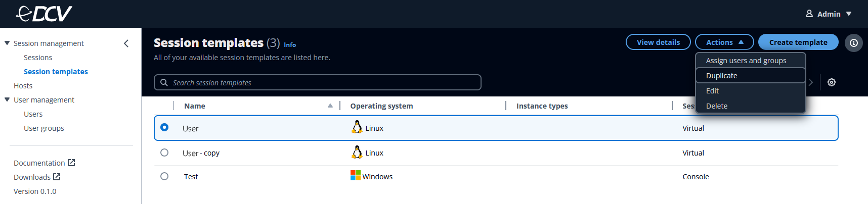Select the User - copy radio button
The image size is (868, 204).
[x=164, y=152]
